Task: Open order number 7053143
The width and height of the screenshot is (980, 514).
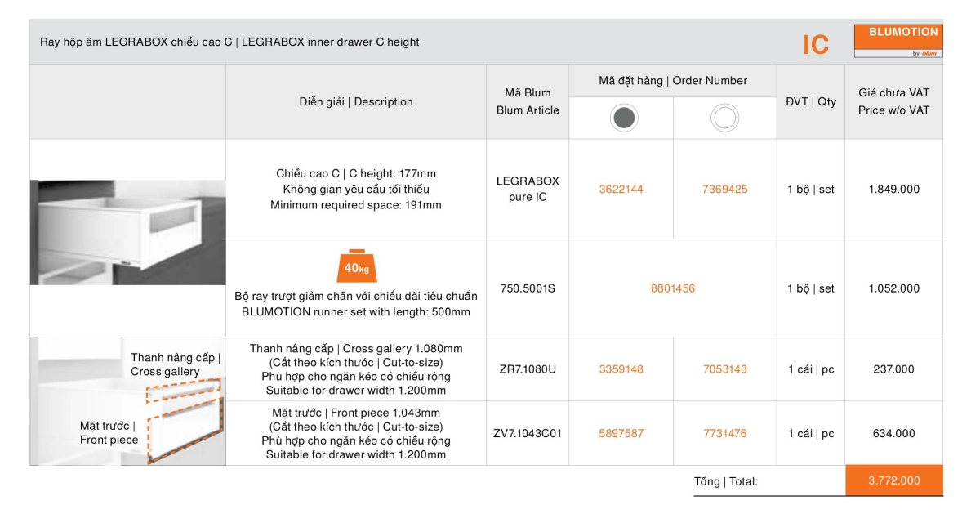Action: [724, 369]
